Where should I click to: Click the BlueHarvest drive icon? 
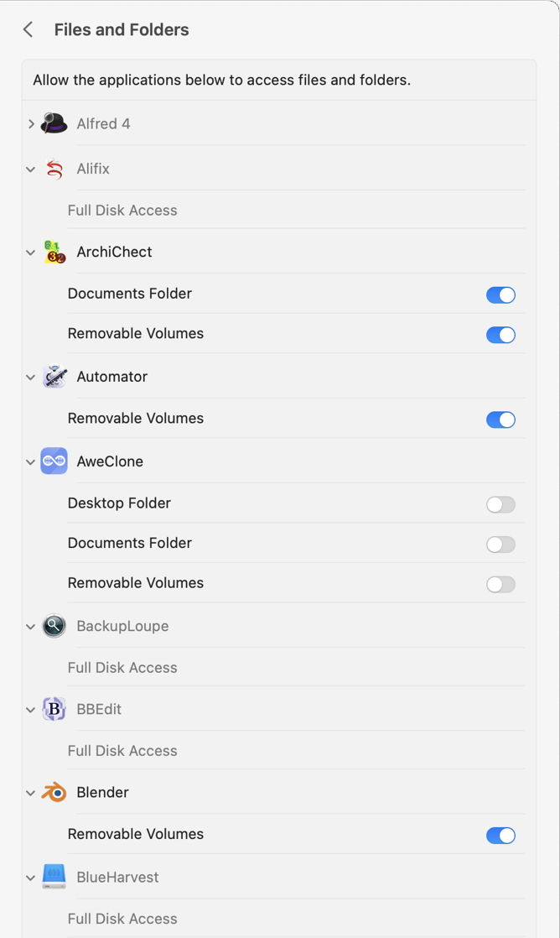(54, 877)
